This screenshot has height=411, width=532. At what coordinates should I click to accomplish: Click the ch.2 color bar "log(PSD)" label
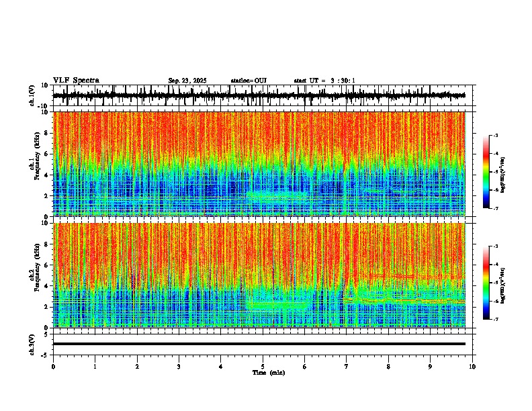click(x=504, y=285)
